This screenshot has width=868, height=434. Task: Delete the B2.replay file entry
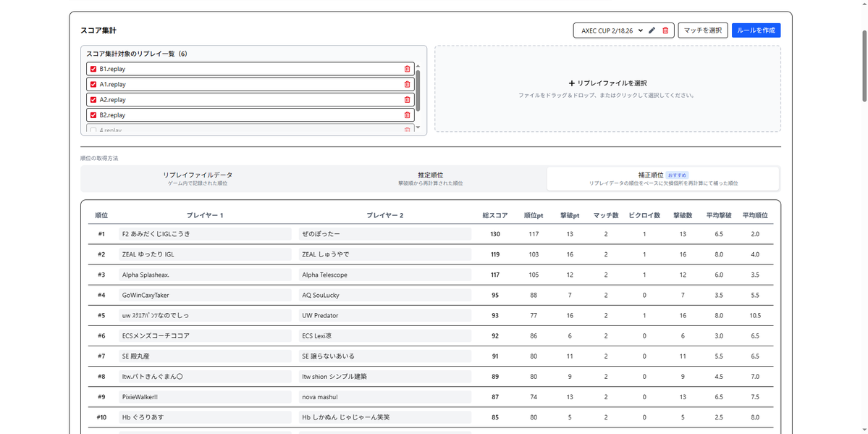[x=408, y=115]
